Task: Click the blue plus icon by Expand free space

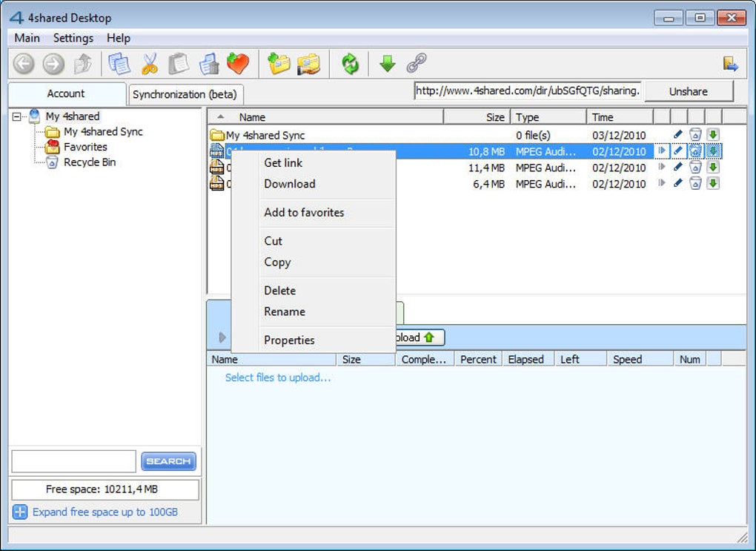Action: point(20,512)
